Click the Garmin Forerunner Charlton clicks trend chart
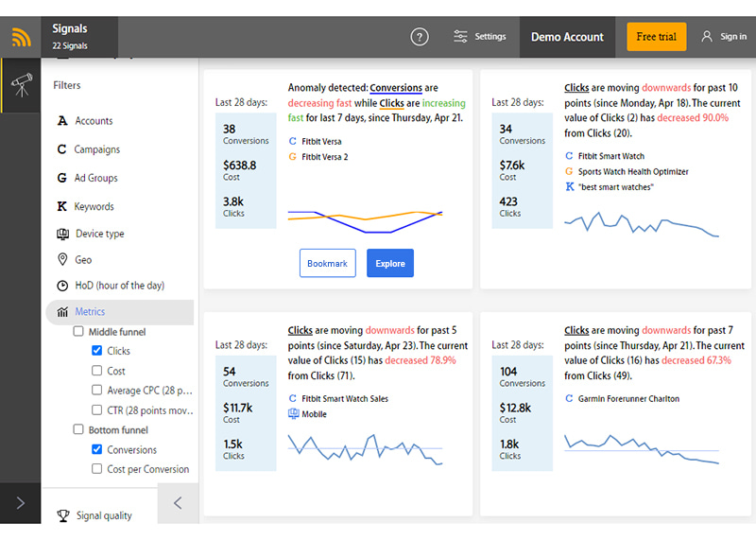Image resolution: width=756 pixels, height=540 pixels. pyautogui.click(x=642, y=449)
